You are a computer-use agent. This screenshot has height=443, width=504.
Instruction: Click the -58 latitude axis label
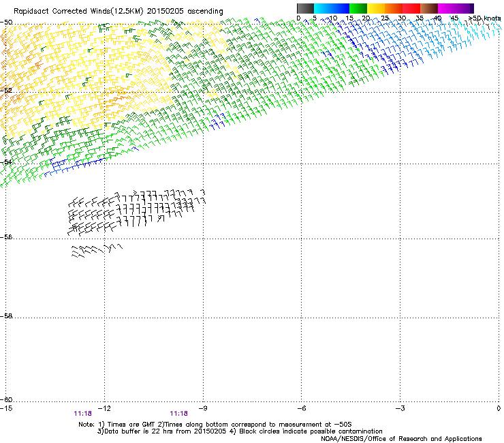(x=6, y=316)
